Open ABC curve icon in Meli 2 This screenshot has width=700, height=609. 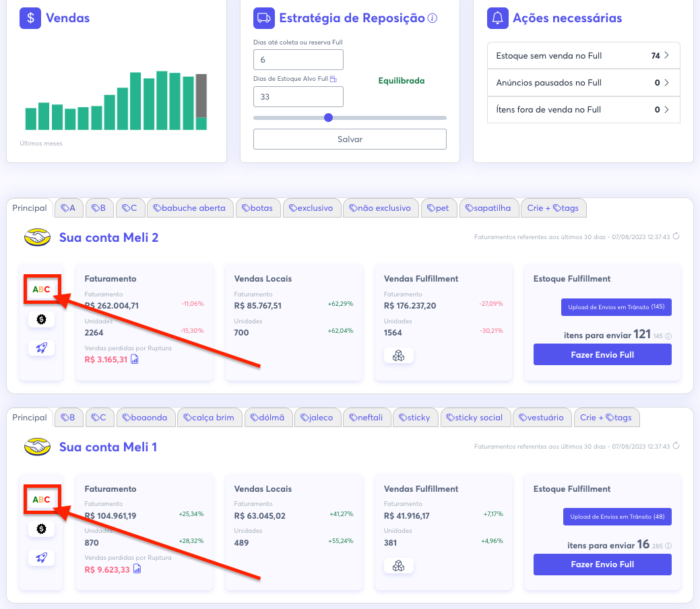pyautogui.click(x=41, y=289)
